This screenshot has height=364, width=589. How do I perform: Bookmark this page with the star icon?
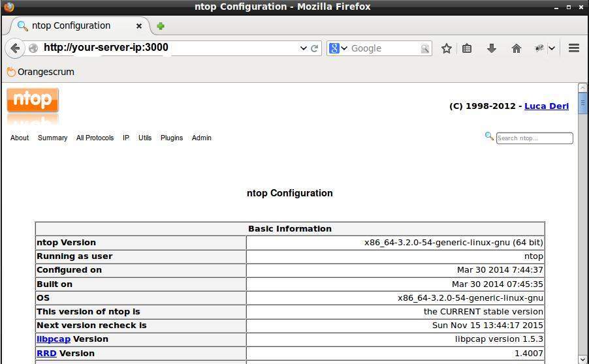pyautogui.click(x=446, y=48)
